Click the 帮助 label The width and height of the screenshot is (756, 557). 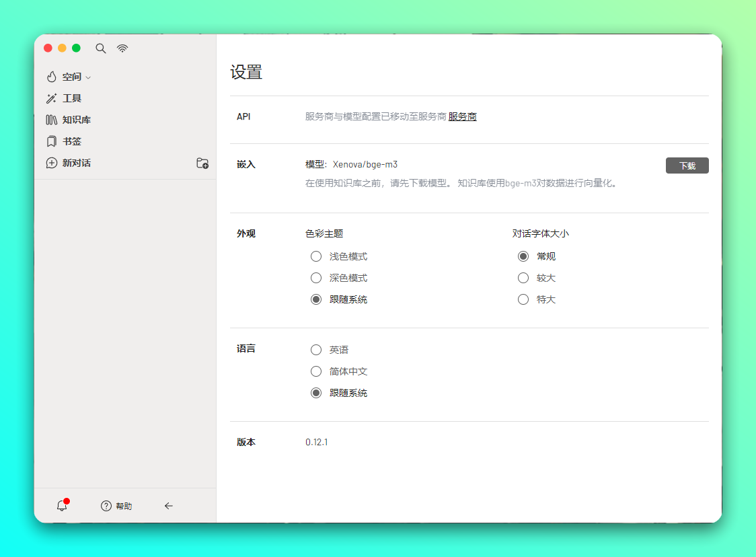point(124,506)
